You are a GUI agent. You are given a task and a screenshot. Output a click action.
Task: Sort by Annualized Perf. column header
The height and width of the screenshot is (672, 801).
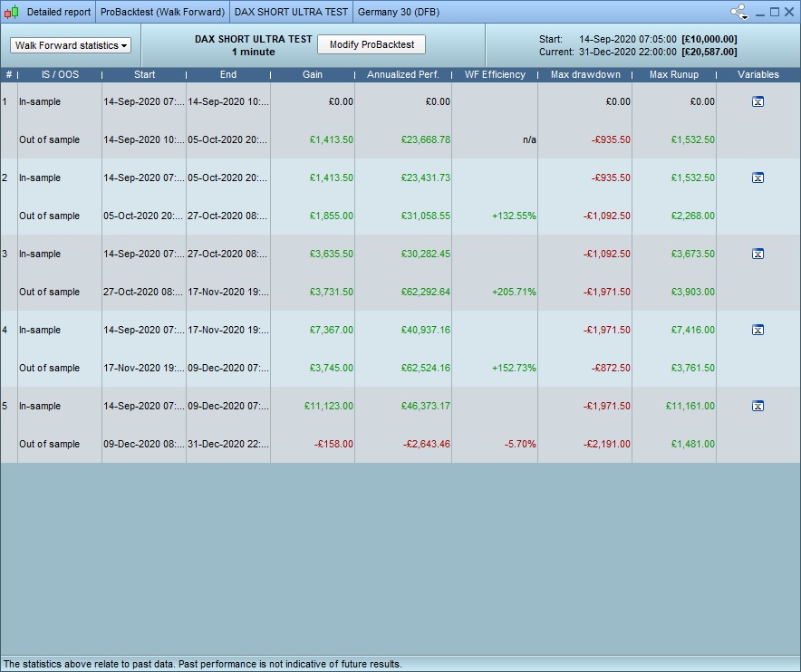click(403, 74)
